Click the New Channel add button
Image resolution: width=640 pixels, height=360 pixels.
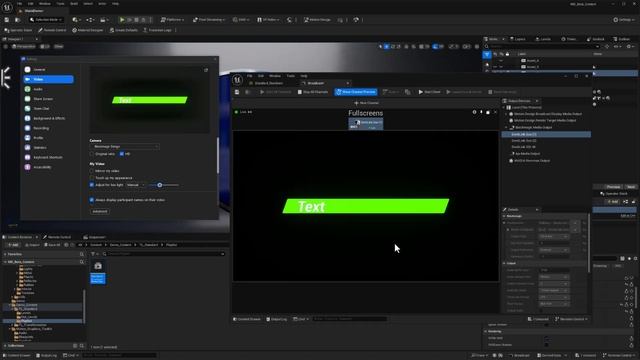point(366,103)
